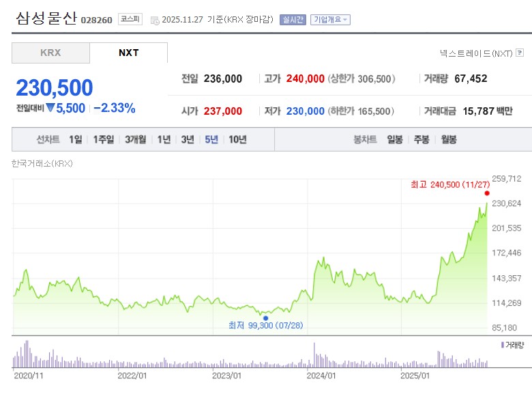The height and width of the screenshot is (394, 532).
Task: Click the 고가 value 240,000
Action: 306,79
